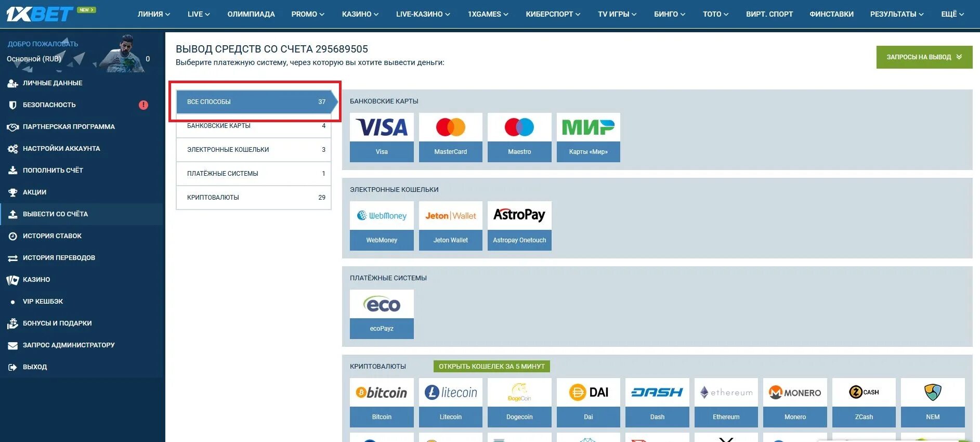The width and height of the screenshot is (980, 442).
Task: Select the Dash cryptocurrency
Action: click(x=657, y=402)
